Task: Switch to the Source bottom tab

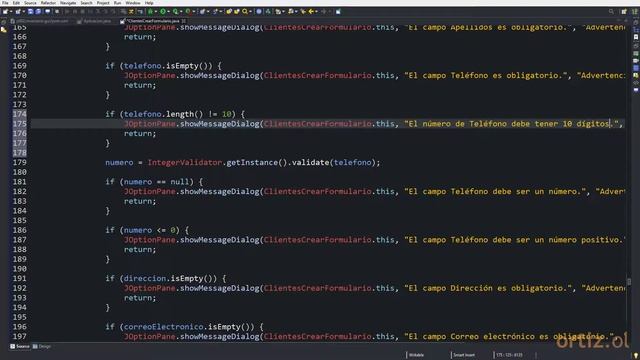Action: coord(20,347)
